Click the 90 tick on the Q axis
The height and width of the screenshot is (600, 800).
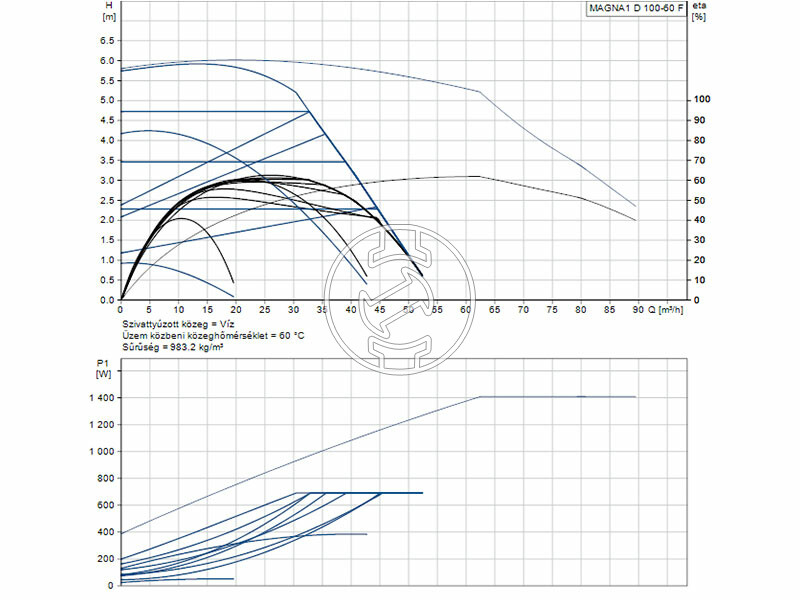click(x=636, y=310)
